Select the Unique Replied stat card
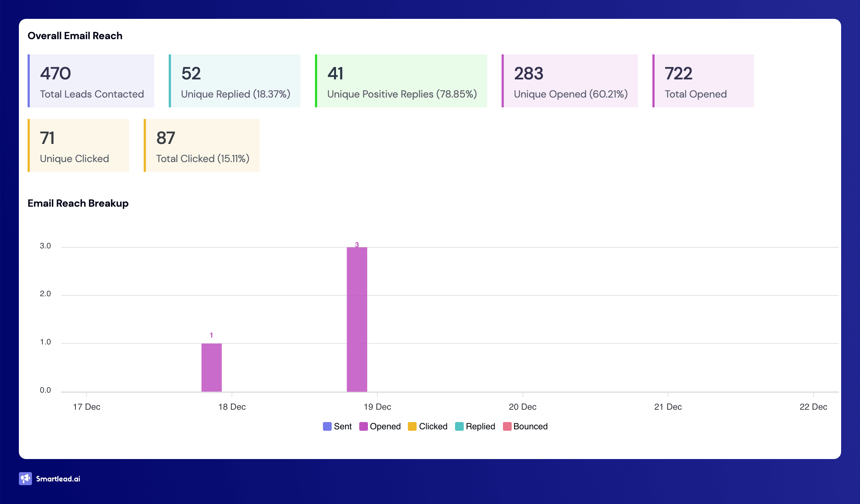The height and width of the screenshot is (504, 860). [x=235, y=81]
